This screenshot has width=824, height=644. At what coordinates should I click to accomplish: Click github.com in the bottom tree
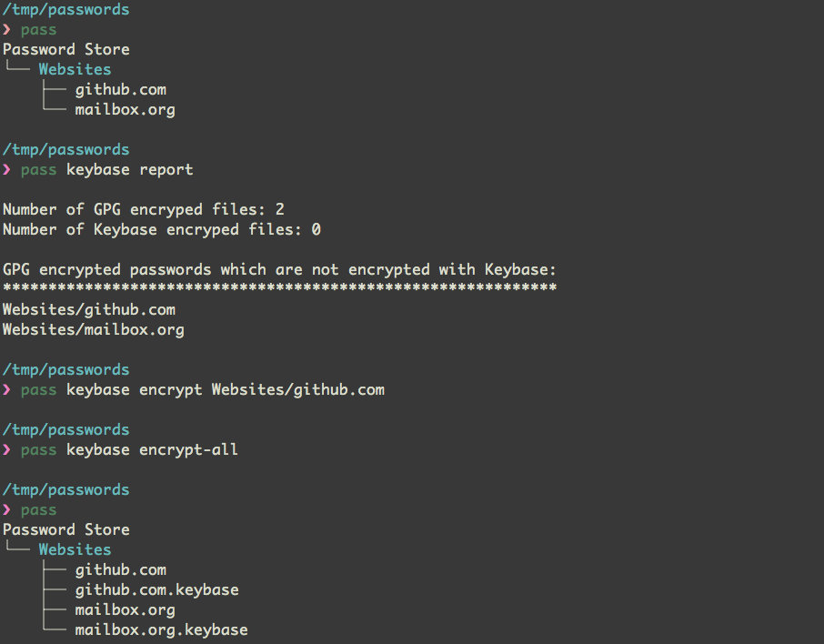click(120, 570)
